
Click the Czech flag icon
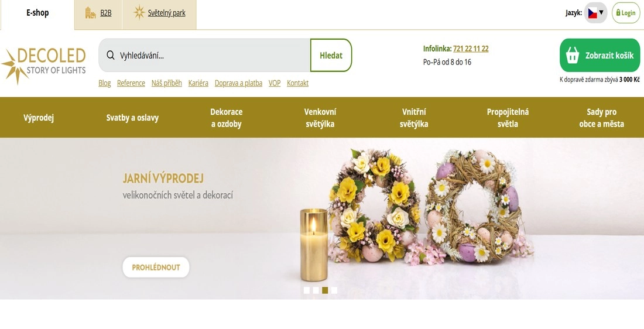592,13
